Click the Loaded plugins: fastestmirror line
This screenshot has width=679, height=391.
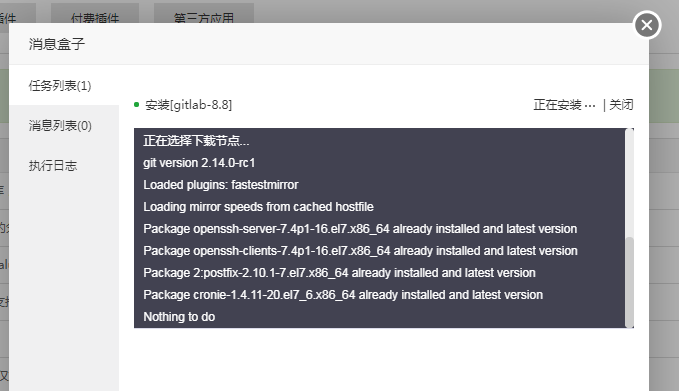tap(221, 185)
